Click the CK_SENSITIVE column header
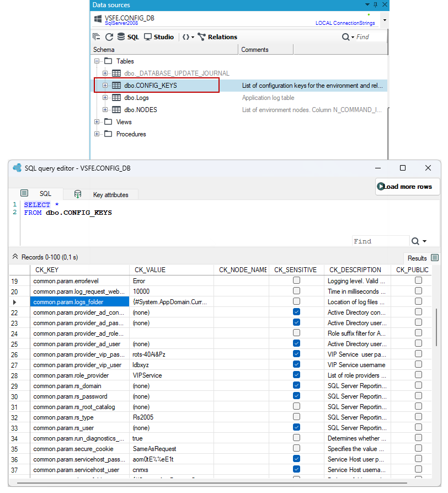 point(296,270)
